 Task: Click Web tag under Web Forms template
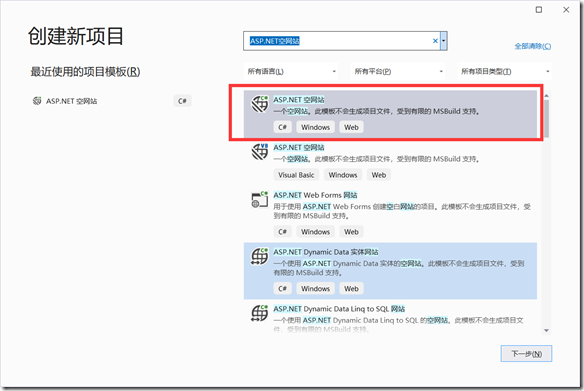pos(351,232)
